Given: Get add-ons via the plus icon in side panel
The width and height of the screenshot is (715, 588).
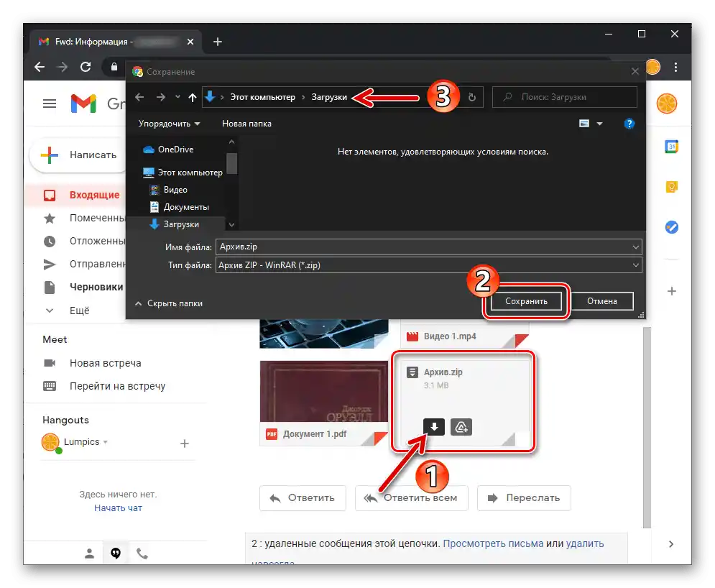Looking at the screenshot, I should pyautogui.click(x=671, y=291).
